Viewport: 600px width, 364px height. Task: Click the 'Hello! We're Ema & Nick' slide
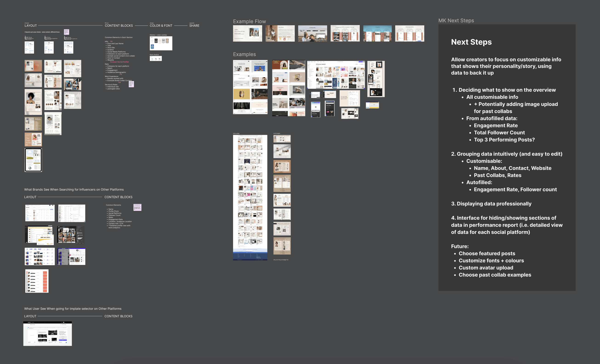click(x=247, y=33)
